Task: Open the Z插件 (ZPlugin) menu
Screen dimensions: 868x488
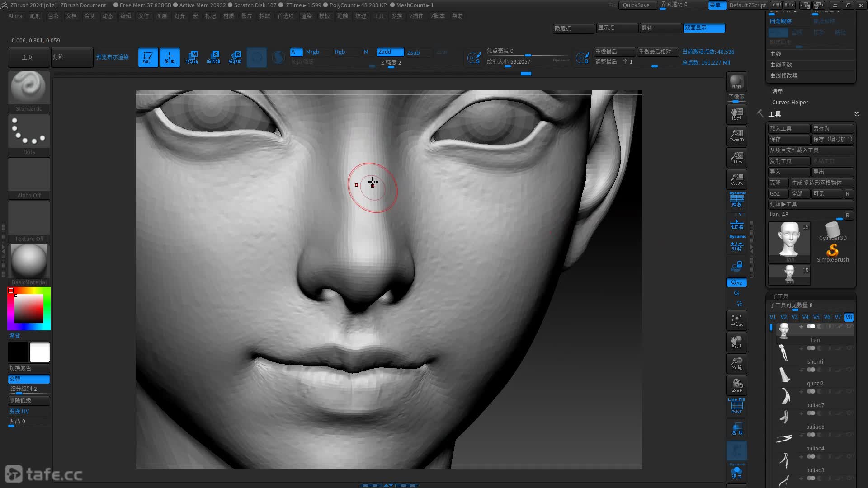Action: click(416, 16)
